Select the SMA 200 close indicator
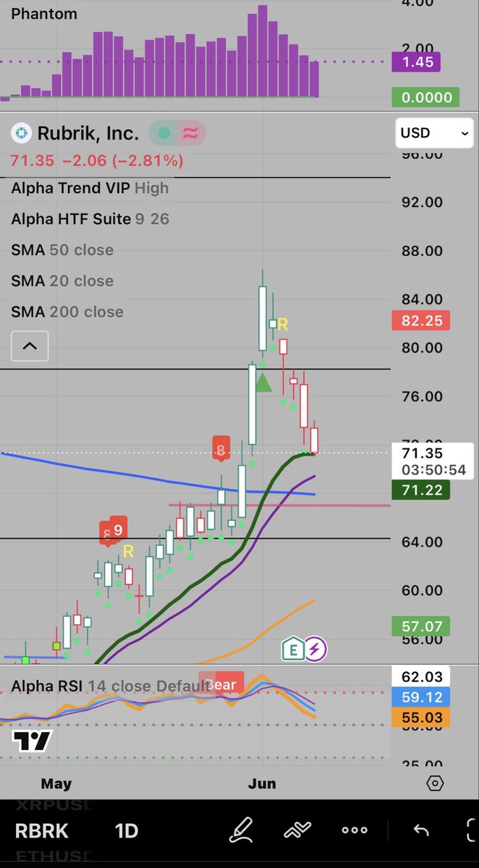 [x=67, y=312]
